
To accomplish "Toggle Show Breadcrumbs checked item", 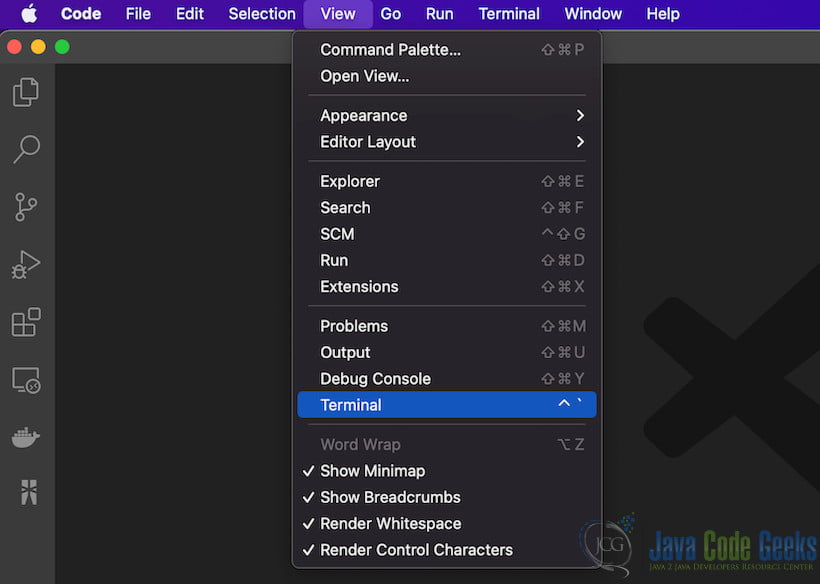I will [x=447, y=497].
